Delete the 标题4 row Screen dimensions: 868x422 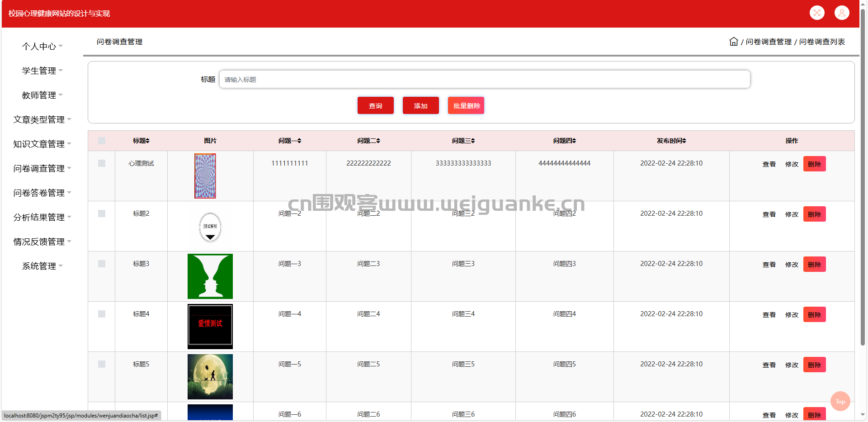pos(814,314)
